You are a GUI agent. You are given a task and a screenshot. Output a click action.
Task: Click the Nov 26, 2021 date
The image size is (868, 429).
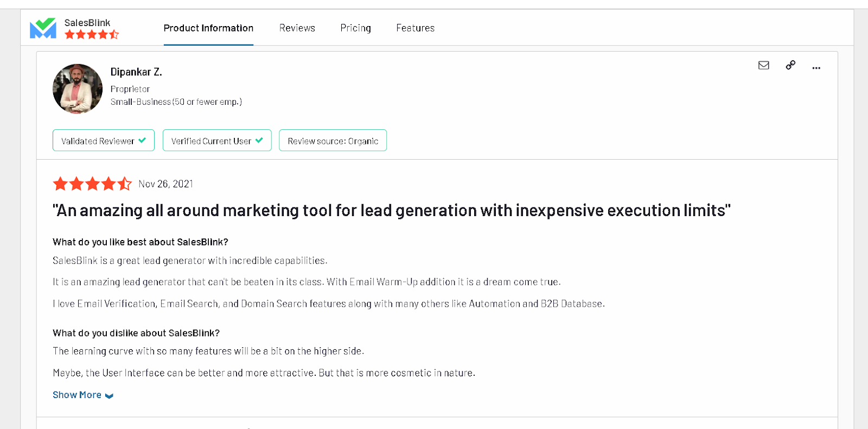pos(166,184)
